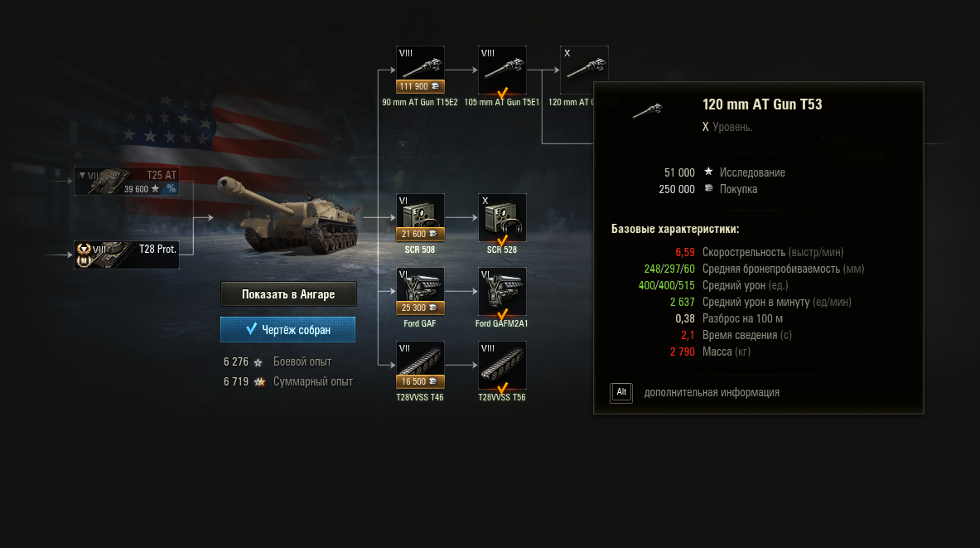Select the T28VVSS T56 tracks module
This screenshot has width=980, height=548.
[502, 366]
